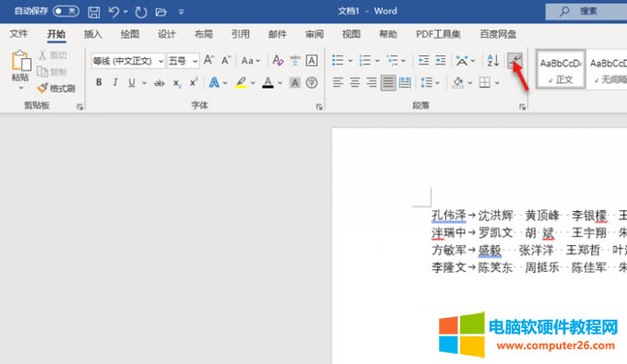Open the font name dropdown
This screenshot has width=627, height=364.
coord(160,61)
